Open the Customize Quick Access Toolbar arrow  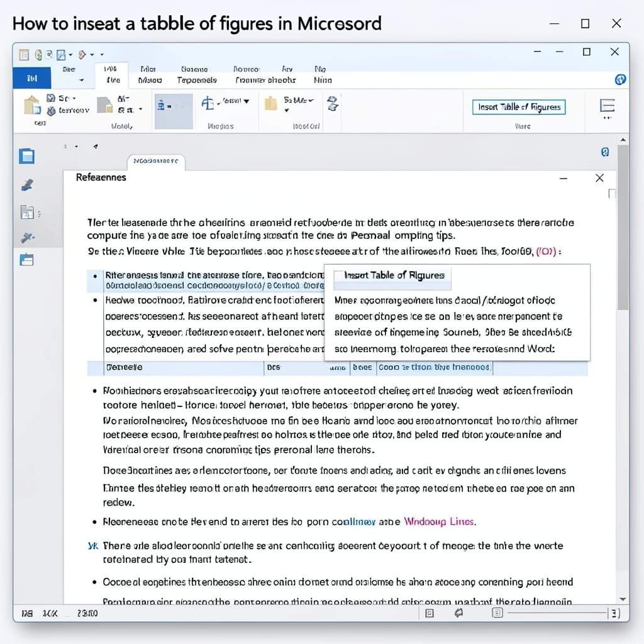102,55
